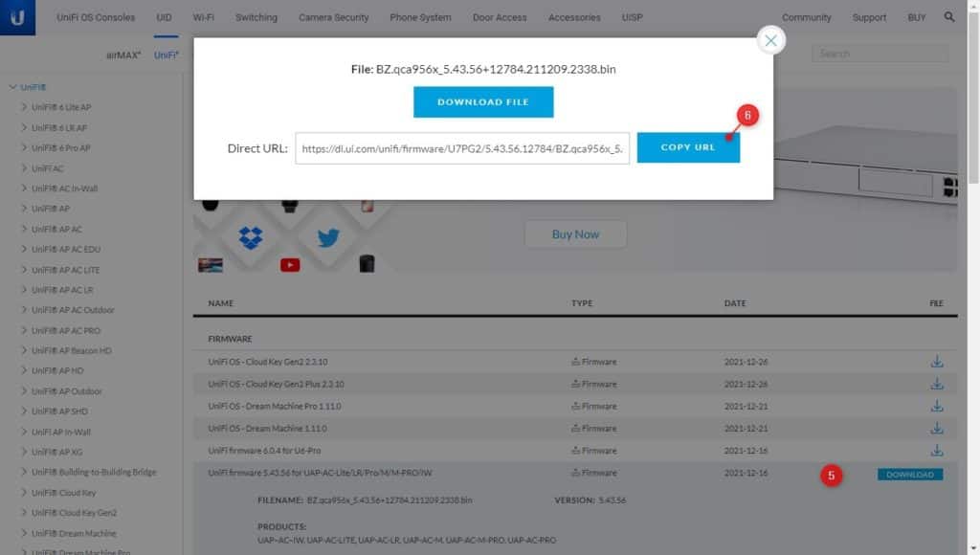The width and height of the screenshot is (980, 555).
Task: Download Cloud Key Gen2 Plus 2.3.10 icon
Action: point(936,384)
